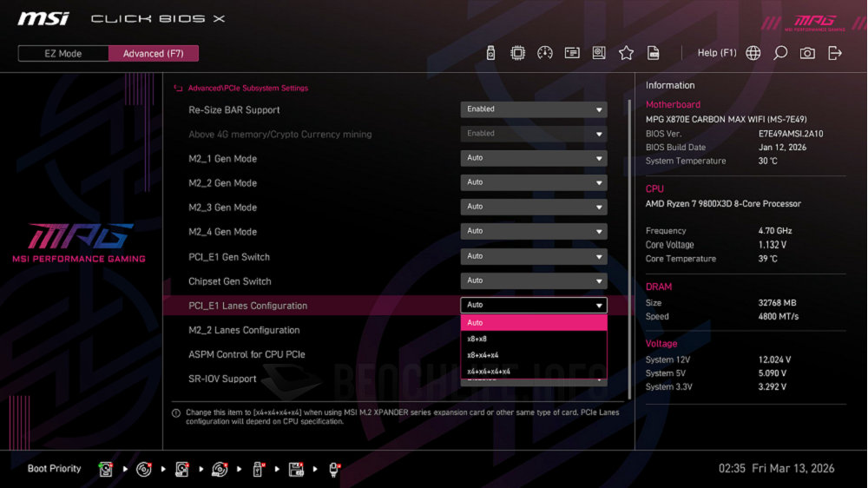Click the CPU chip icon in top toolbar

[517, 53]
